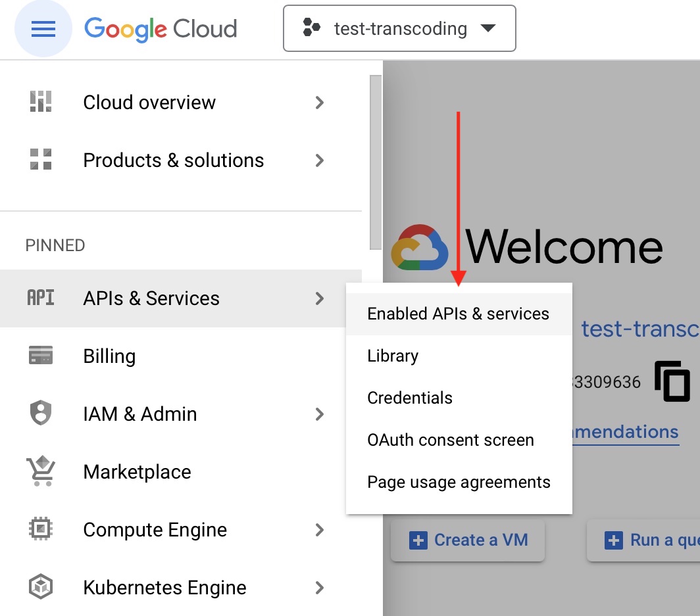The image size is (700, 616).
Task: Expand the Kubernetes Engine chevron
Action: click(x=319, y=588)
